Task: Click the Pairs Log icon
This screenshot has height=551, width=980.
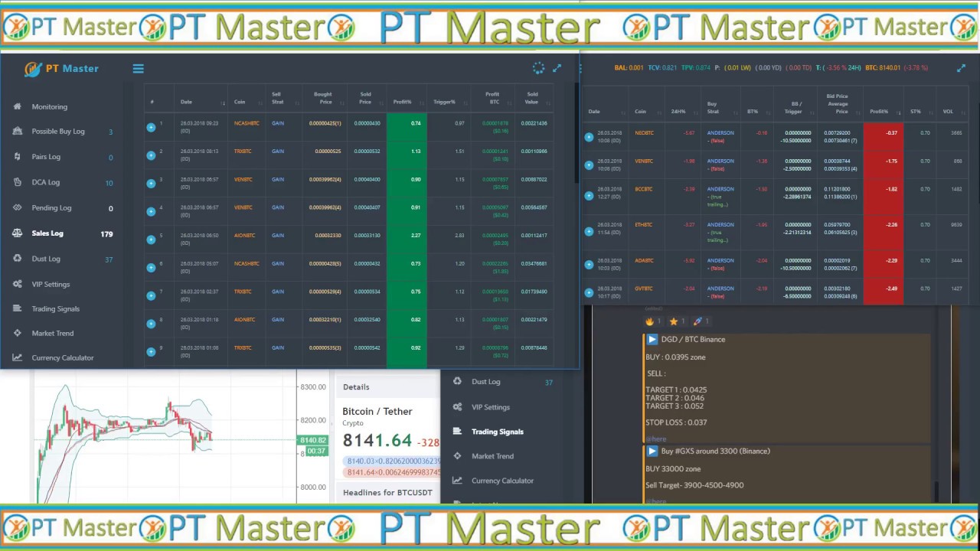Action: click(x=17, y=156)
